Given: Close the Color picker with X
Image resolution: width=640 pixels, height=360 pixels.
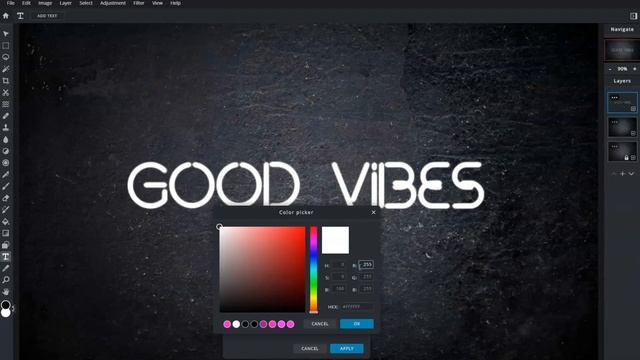Looking at the screenshot, I should [x=373, y=212].
